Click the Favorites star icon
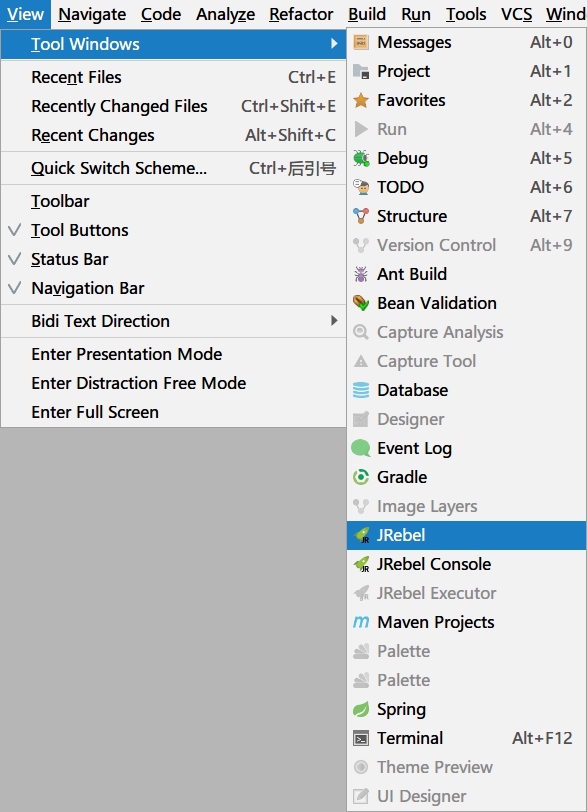Viewport: 587px width, 812px height. pos(361,100)
